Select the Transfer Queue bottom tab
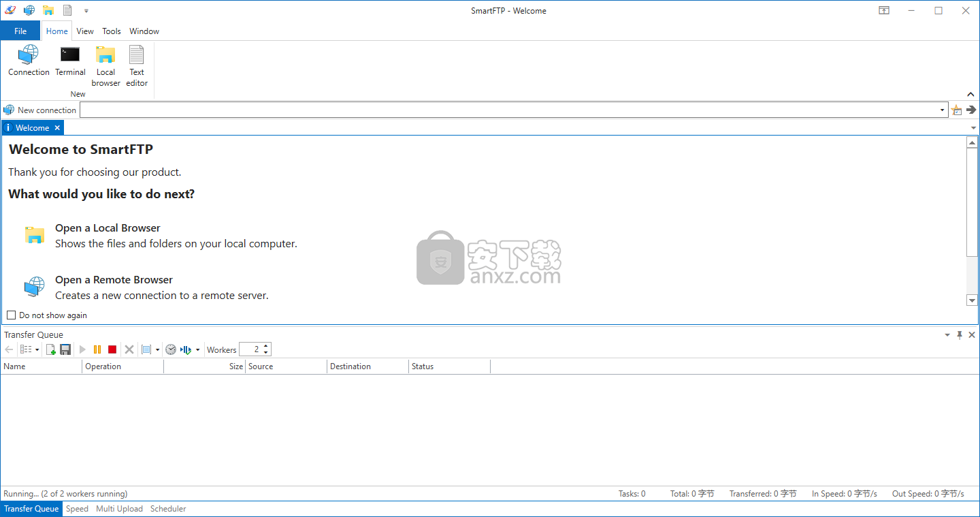This screenshot has height=517, width=980. click(31, 508)
